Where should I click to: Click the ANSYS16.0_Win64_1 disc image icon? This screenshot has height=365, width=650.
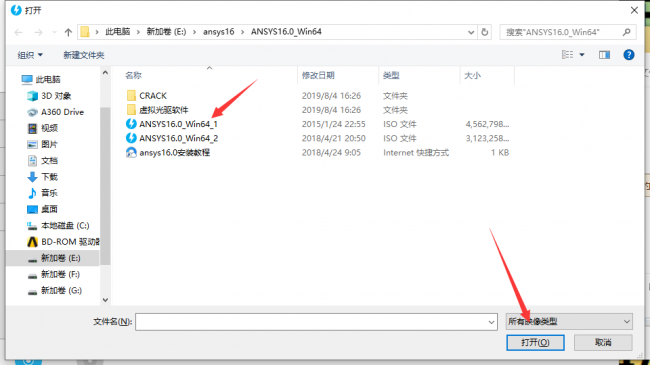point(131,124)
